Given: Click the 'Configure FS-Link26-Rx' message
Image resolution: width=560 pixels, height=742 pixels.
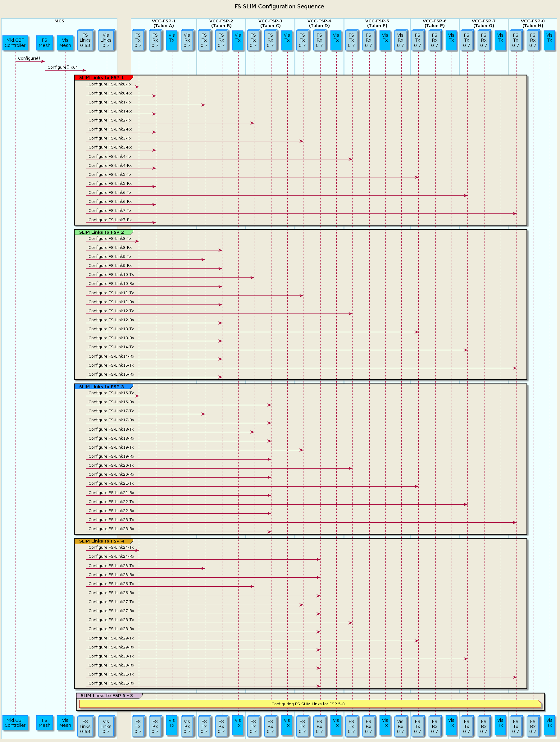Looking at the screenshot, I should tap(111, 593).
